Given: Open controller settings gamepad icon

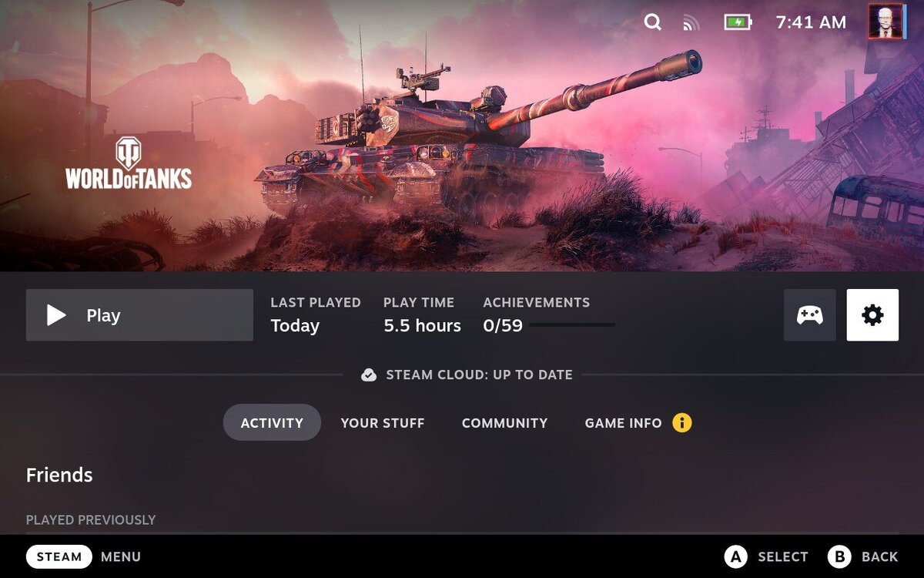Looking at the screenshot, I should [x=809, y=315].
